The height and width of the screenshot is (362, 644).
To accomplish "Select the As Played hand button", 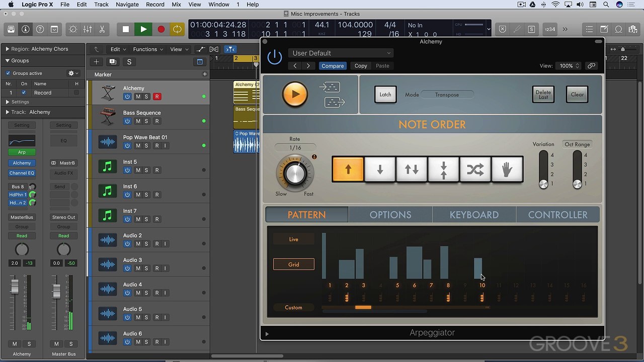I will pos(507,169).
